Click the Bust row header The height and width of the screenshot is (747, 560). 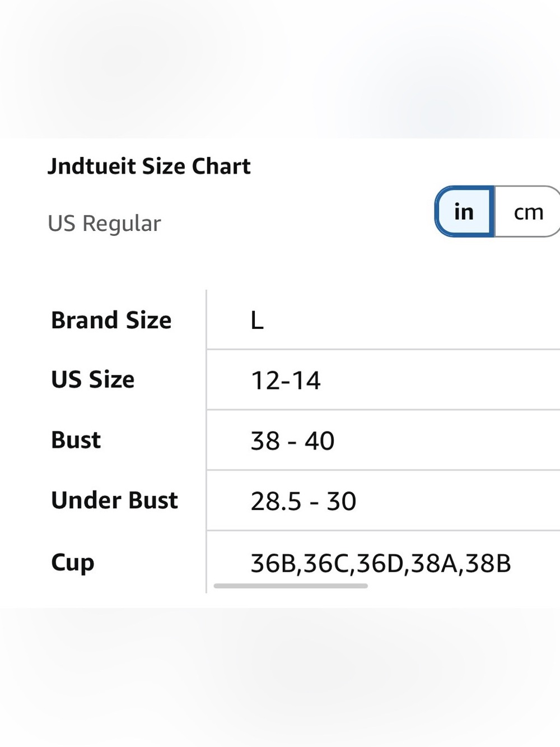(x=76, y=440)
